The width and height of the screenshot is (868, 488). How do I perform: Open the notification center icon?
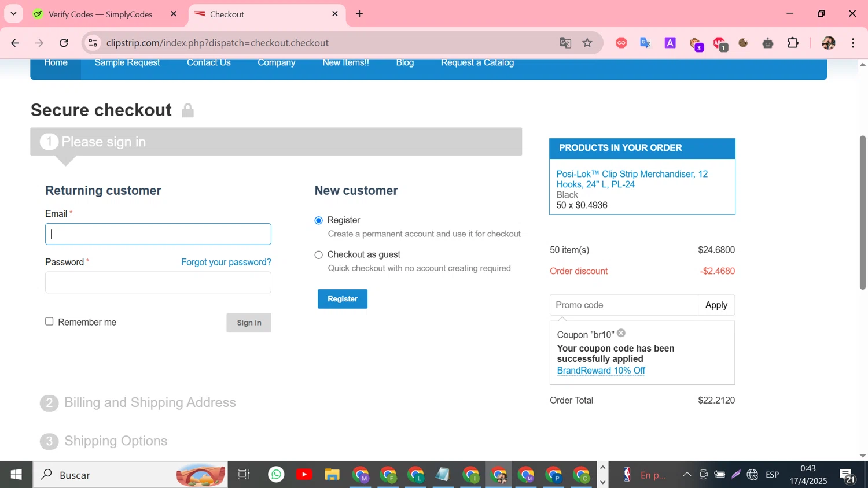pos(848,475)
